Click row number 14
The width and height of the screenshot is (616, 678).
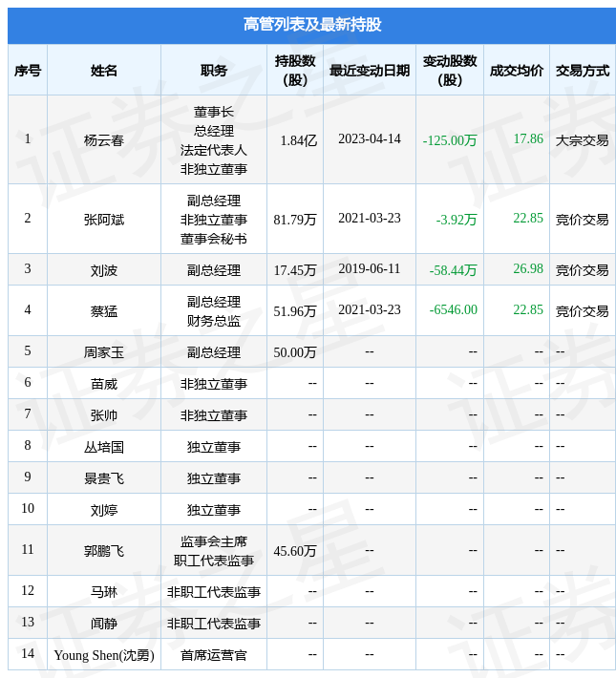click(28, 653)
